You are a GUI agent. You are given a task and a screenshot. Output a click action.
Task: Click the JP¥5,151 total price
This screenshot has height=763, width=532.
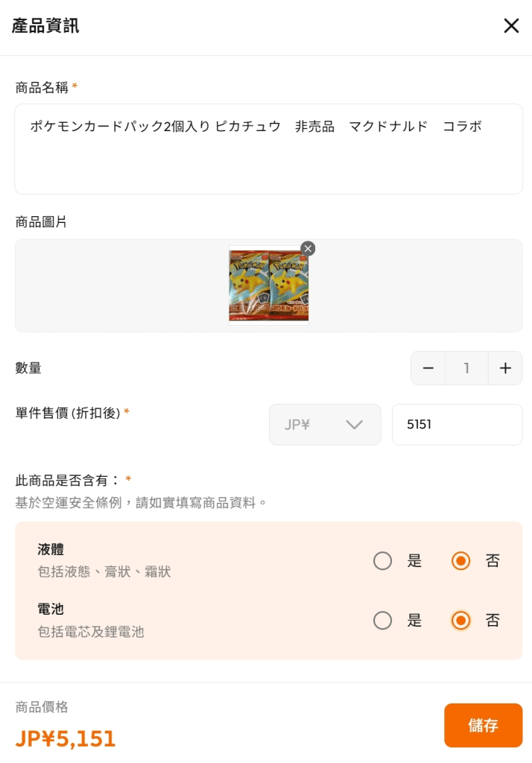click(x=66, y=738)
